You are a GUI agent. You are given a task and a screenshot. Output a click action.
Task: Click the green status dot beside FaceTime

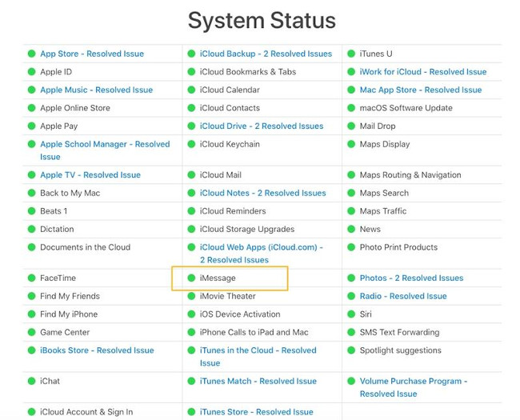32,278
